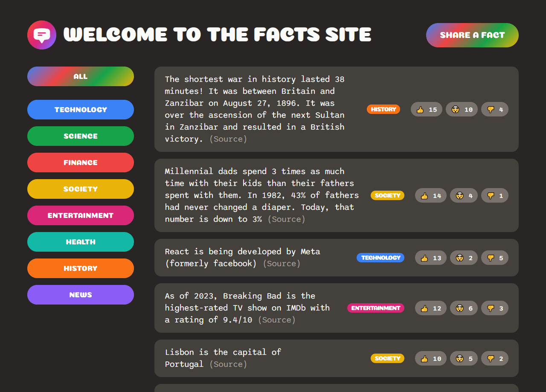This screenshot has height=392, width=546.
Task: Filter facts by Technology
Action: (x=81, y=110)
